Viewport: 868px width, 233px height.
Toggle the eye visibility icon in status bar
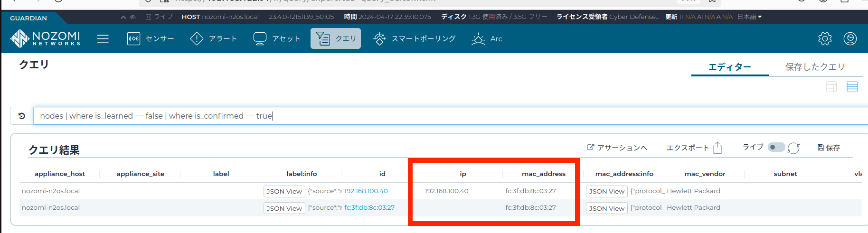click(133, 17)
